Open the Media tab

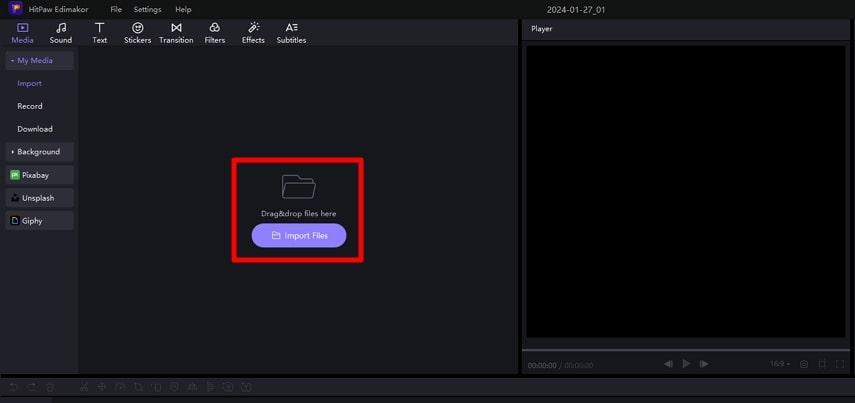click(x=22, y=33)
